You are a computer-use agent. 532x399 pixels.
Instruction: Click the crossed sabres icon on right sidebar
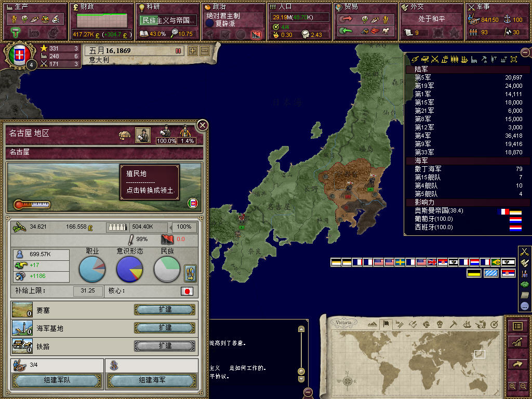pyautogui.click(x=525, y=252)
